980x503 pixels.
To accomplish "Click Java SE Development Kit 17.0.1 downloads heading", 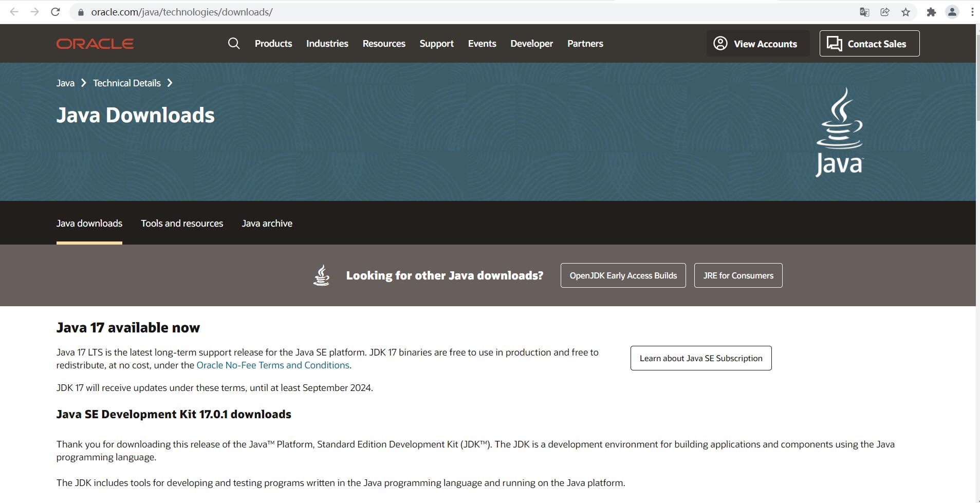I will pos(174,415).
